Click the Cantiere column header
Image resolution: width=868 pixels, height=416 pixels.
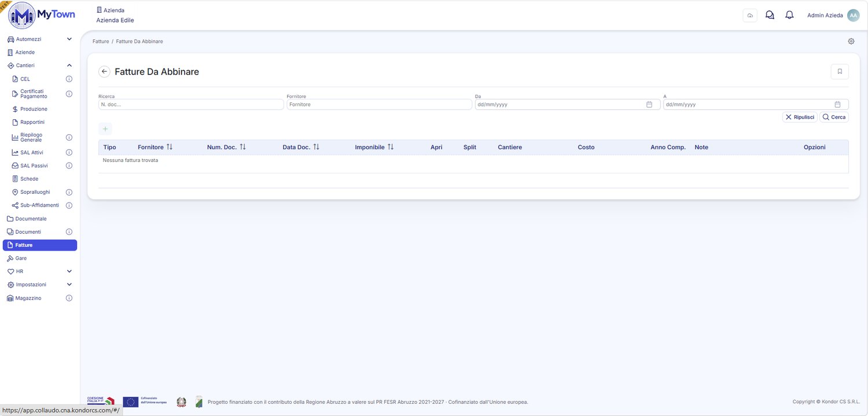point(510,148)
